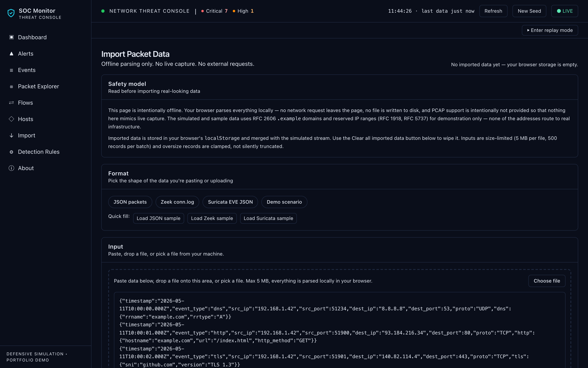Click the green status dot beside Network Threat Console
The width and height of the screenshot is (588, 368).
coord(103,11)
